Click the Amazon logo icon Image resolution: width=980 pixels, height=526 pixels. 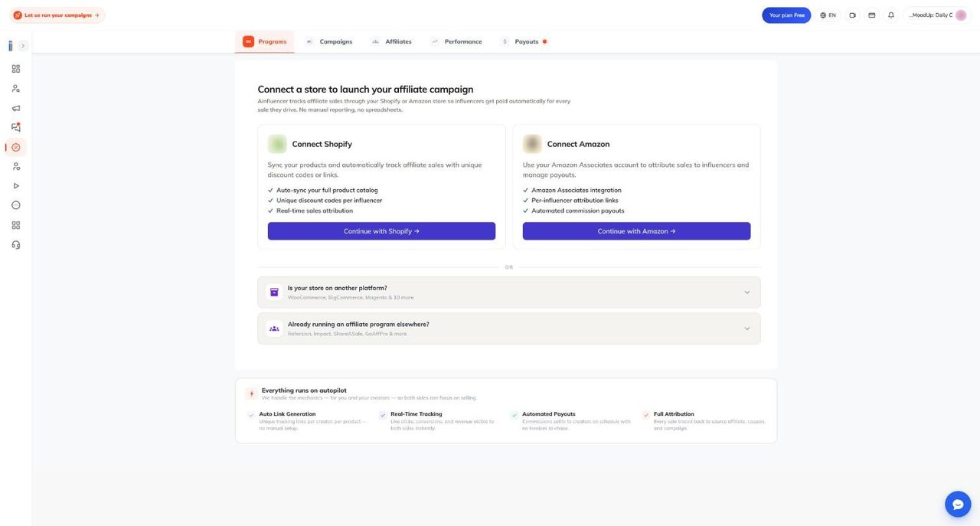click(532, 144)
